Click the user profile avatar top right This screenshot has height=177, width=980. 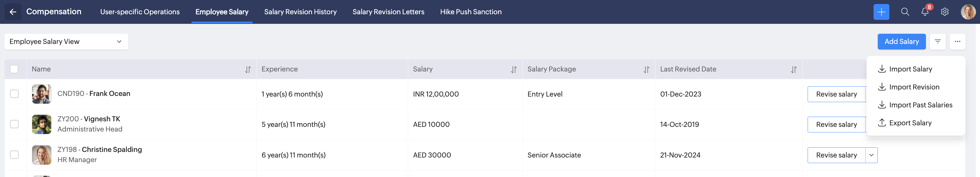(x=967, y=12)
